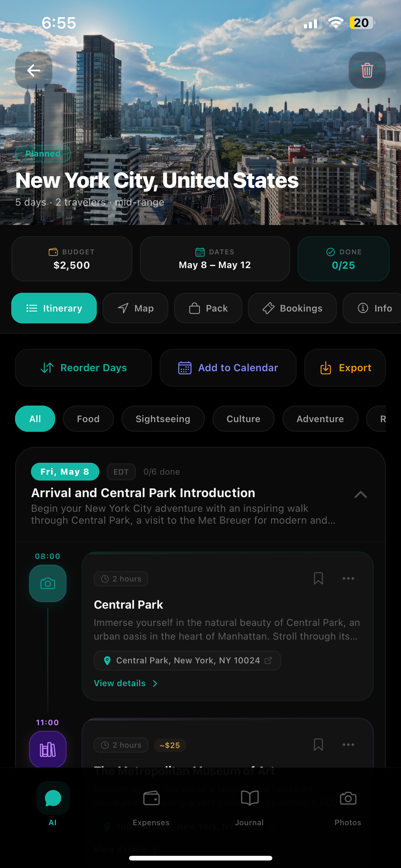The width and height of the screenshot is (401, 868).
Task: Tap the trash delete trip icon
Action: [x=367, y=70]
